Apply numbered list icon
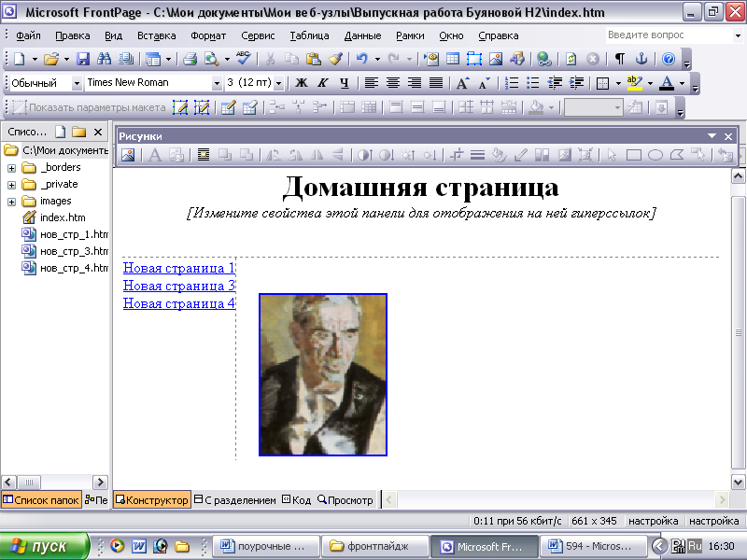 pos(512,83)
